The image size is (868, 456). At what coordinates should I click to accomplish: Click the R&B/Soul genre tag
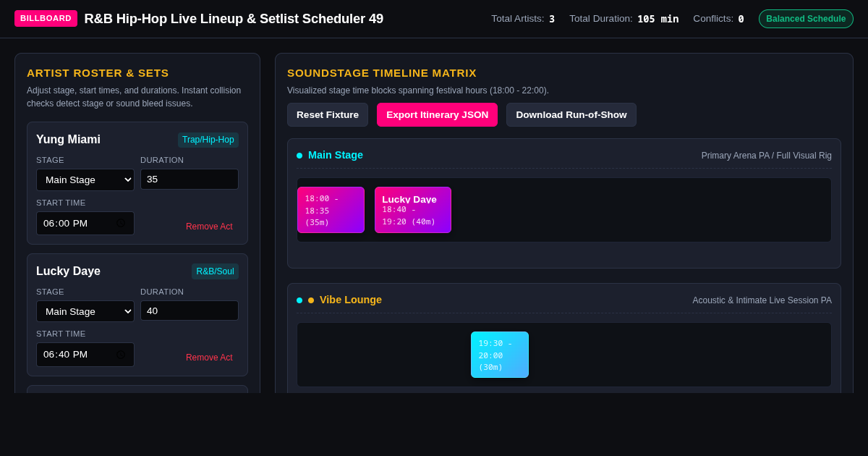coord(216,271)
